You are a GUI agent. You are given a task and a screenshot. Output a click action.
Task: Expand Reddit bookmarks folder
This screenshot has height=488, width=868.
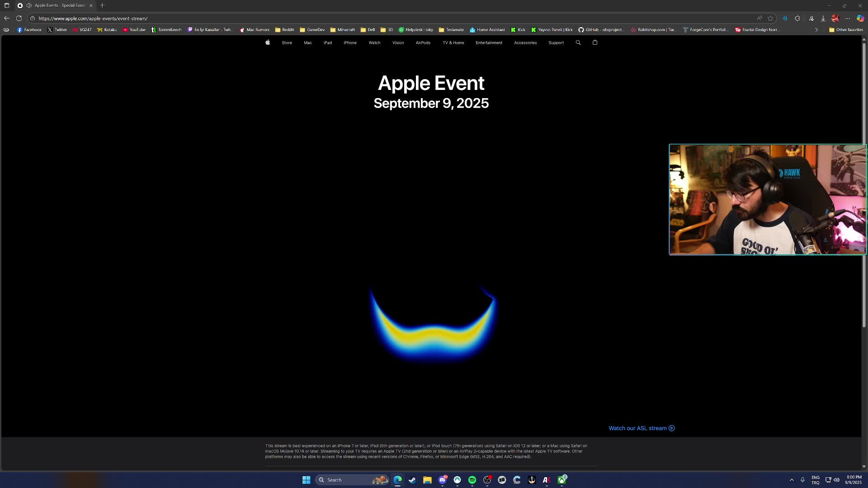tap(284, 30)
